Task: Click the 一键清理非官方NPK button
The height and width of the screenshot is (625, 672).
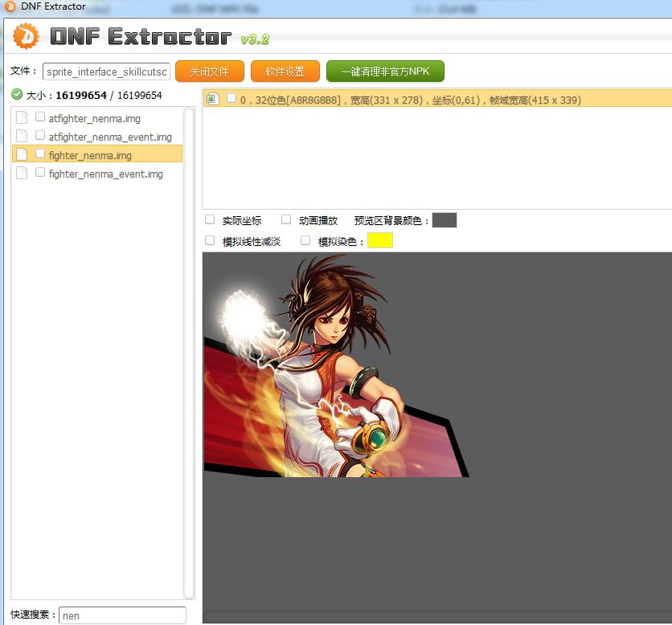Action: pos(385,71)
